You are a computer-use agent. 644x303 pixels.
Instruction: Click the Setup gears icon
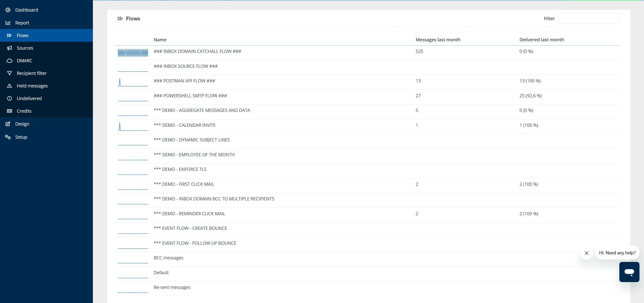(8, 137)
